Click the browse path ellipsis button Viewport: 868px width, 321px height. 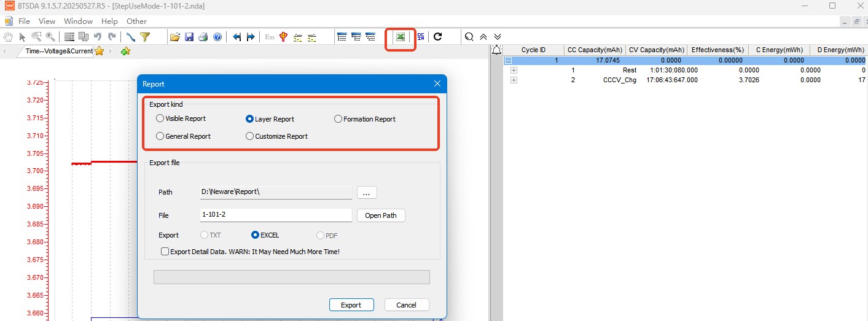click(x=366, y=193)
